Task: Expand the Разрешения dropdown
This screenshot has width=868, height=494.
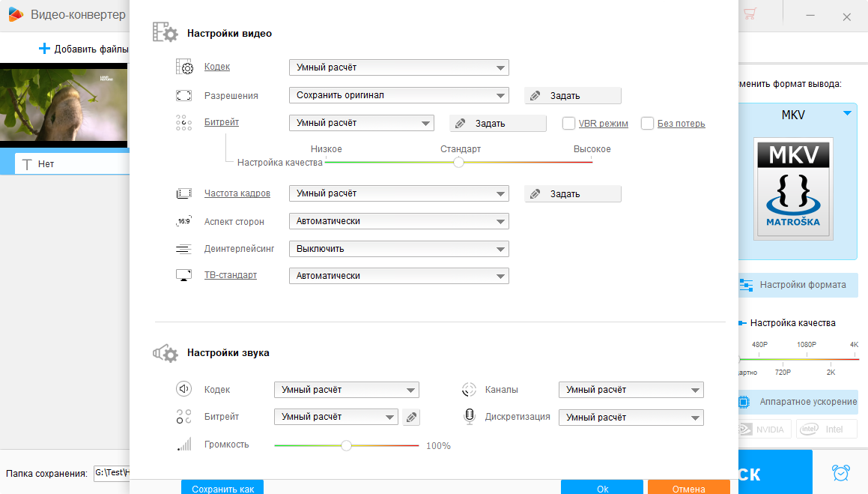Action: pyautogui.click(x=398, y=95)
